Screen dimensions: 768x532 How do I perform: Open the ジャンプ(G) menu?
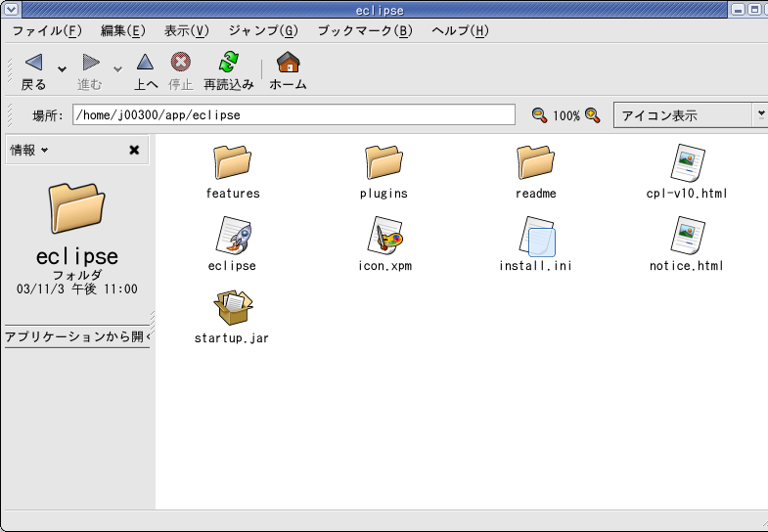(263, 31)
